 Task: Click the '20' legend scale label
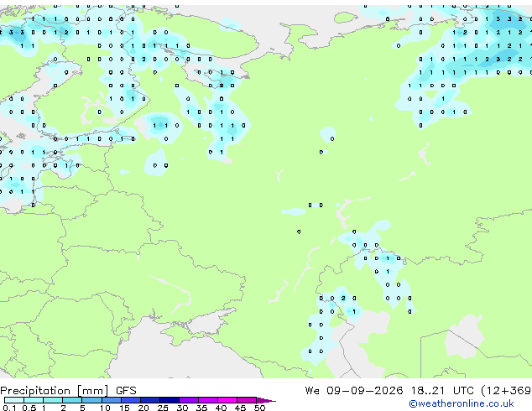click(x=143, y=408)
